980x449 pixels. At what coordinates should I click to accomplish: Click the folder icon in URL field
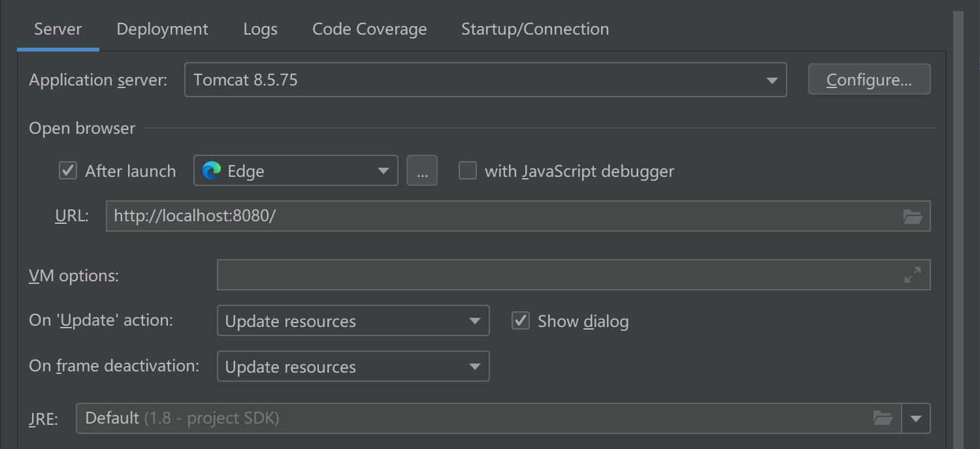(913, 216)
